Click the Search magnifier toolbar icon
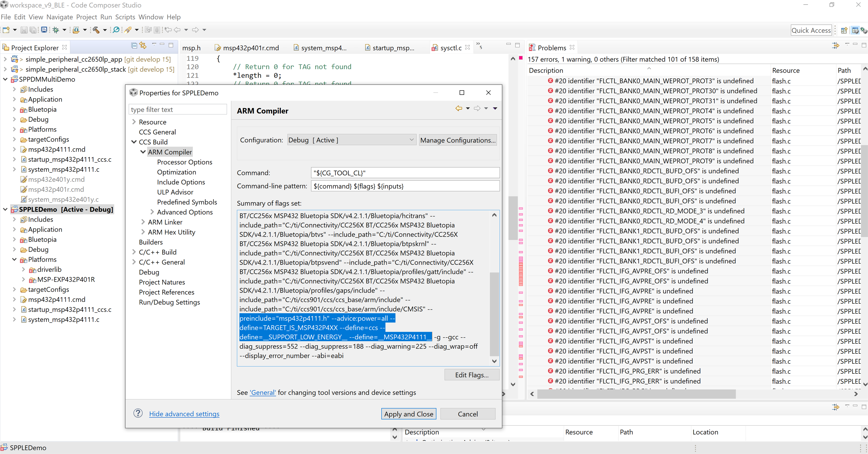Screen dimensions: 868x454 pyautogui.click(x=116, y=30)
